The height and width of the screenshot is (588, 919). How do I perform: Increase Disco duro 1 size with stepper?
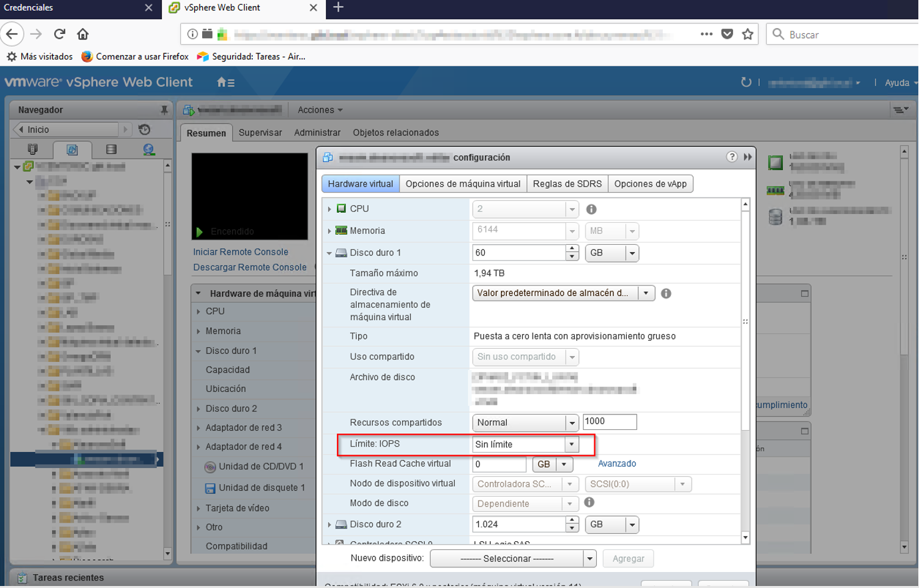(572, 249)
